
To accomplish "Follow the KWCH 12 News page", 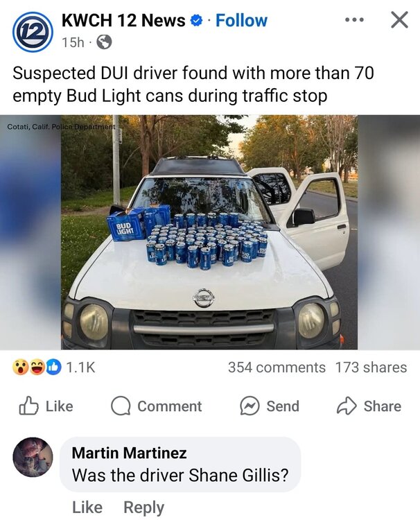I will click(241, 21).
